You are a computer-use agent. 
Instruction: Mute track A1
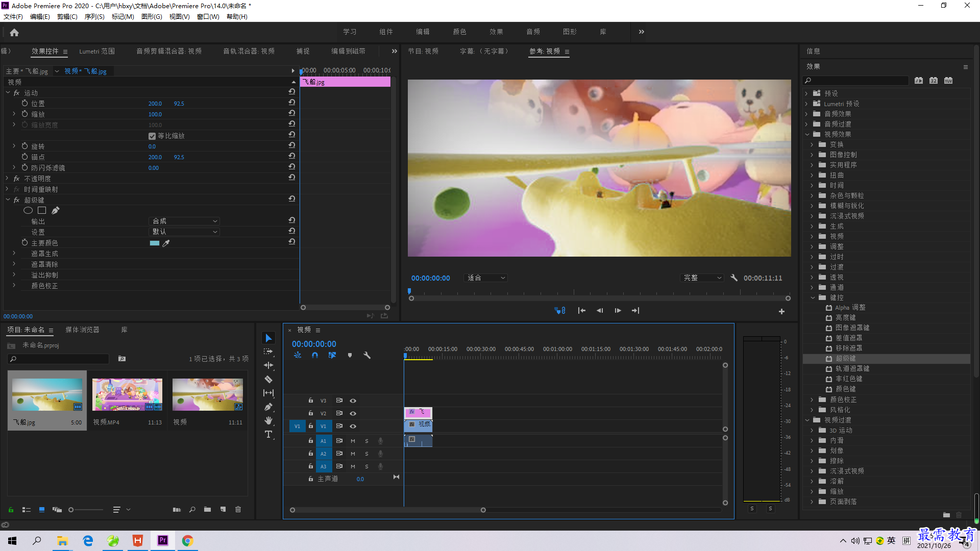(x=353, y=441)
